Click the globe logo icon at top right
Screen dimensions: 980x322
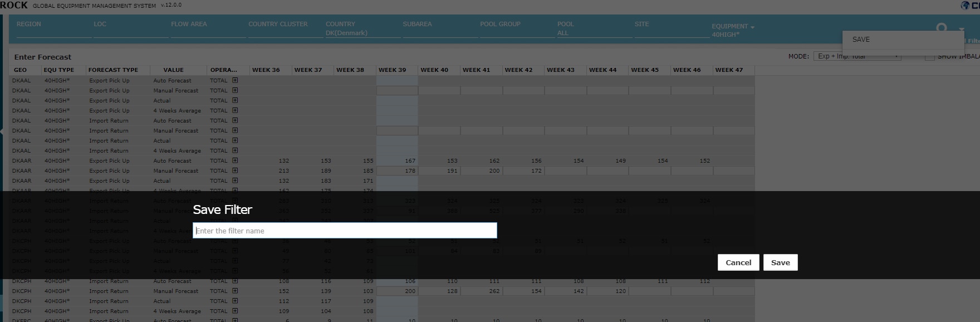pos(965,6)
